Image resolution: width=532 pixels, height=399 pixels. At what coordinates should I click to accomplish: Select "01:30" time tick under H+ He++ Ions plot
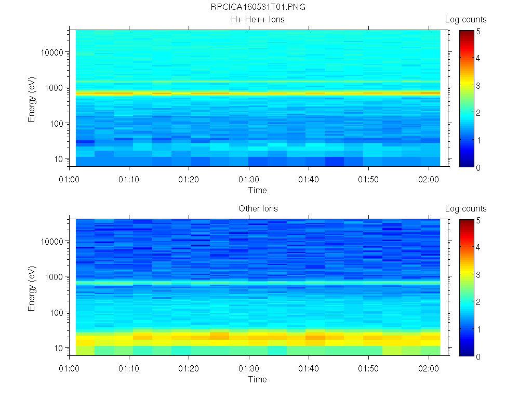249,179
